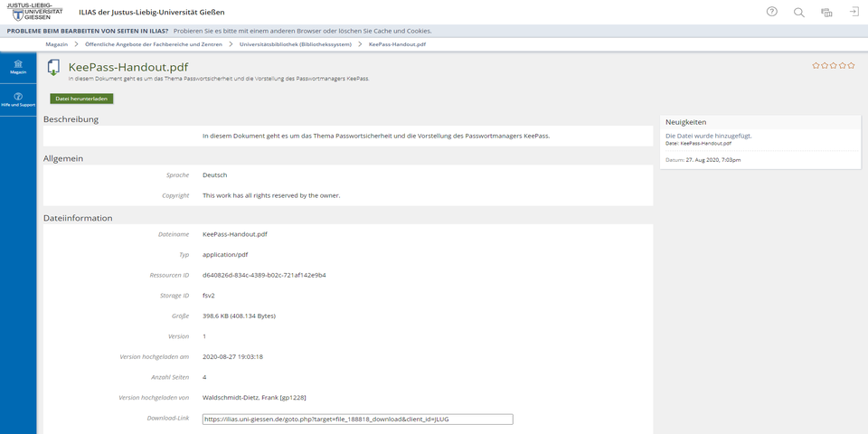Click the Datei herunterladen button

[81, 99]
